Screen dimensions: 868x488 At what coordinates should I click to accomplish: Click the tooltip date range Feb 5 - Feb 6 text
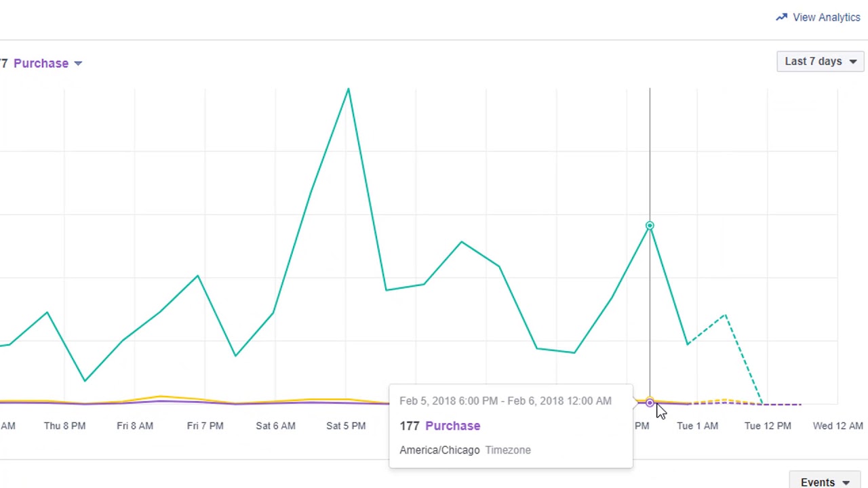click(505, 401)
